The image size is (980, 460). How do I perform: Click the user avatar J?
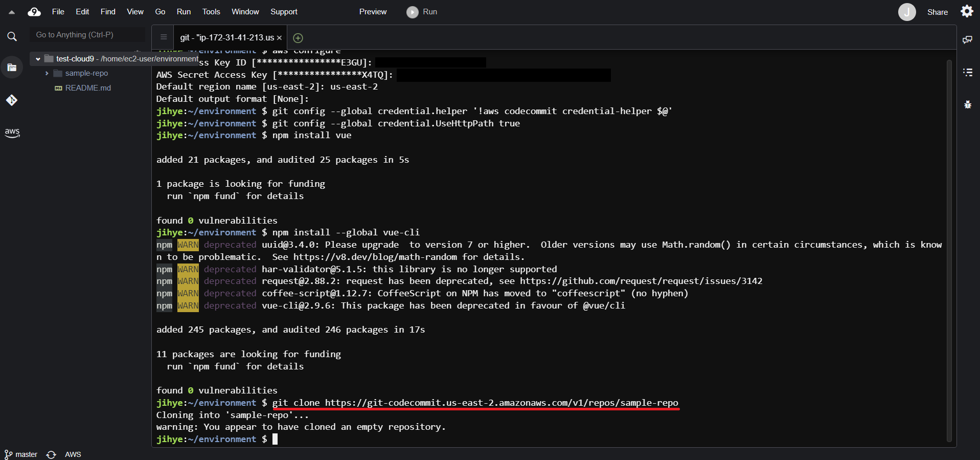coord(907,12)
